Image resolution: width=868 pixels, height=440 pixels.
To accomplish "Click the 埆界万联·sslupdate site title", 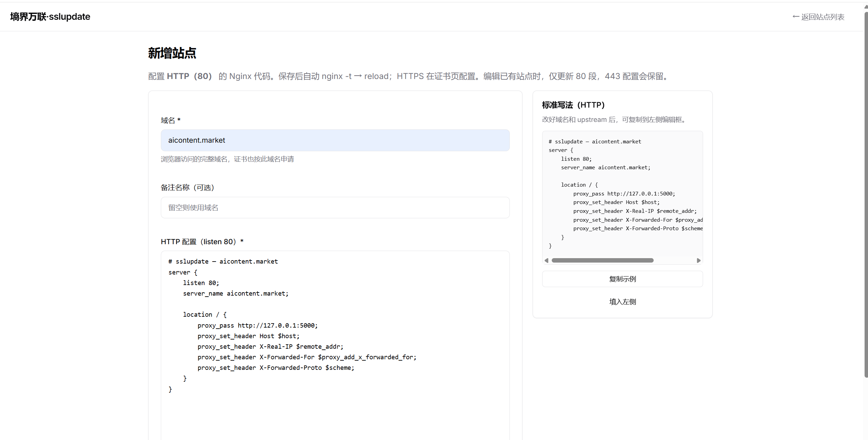I will pos(50,17).
